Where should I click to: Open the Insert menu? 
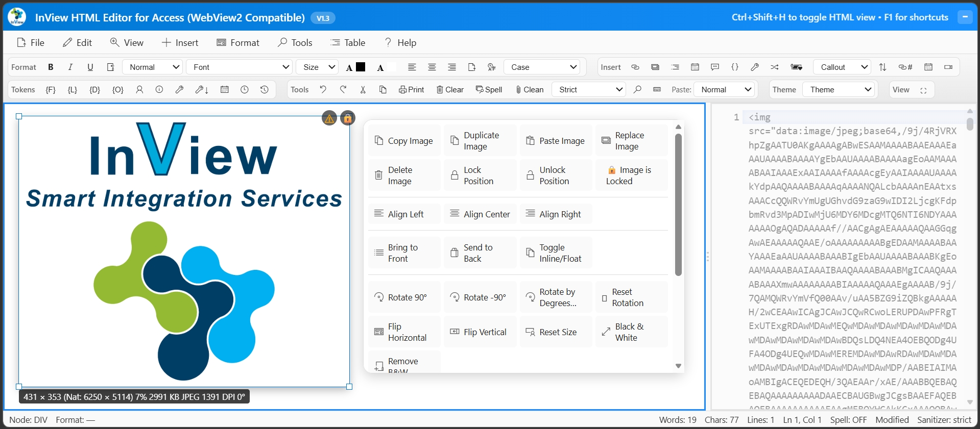(180, 43)
